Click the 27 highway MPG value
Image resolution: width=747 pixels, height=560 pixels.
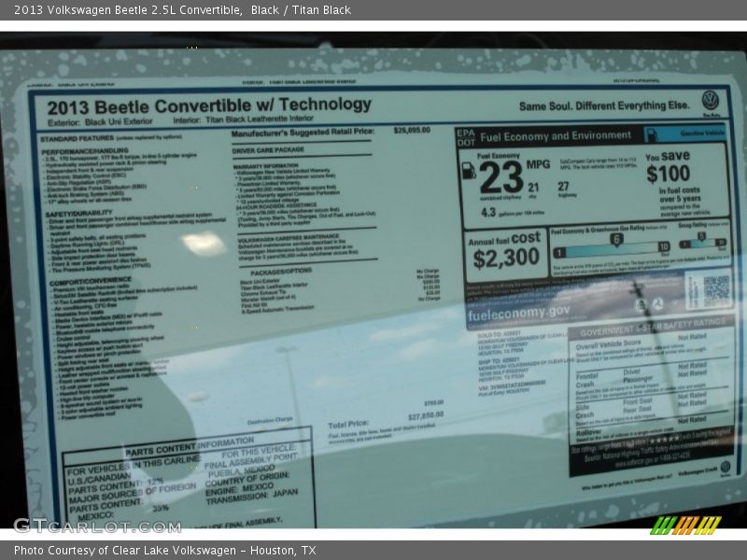tap(563, 186)
